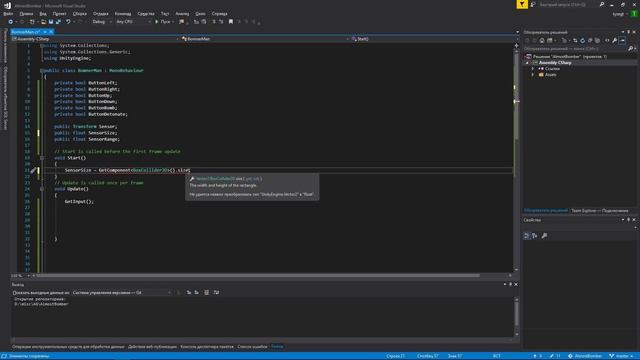This screenshot has width=640, height=360.
Task: Click the uncomment selected lines toolbar icon
Action: (x=222, y=22)
